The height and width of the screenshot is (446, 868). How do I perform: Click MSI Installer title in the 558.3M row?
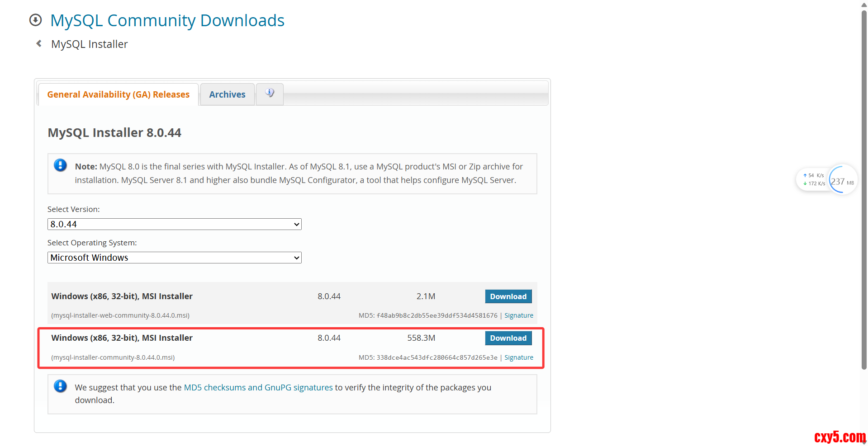(x=122, y=338)
